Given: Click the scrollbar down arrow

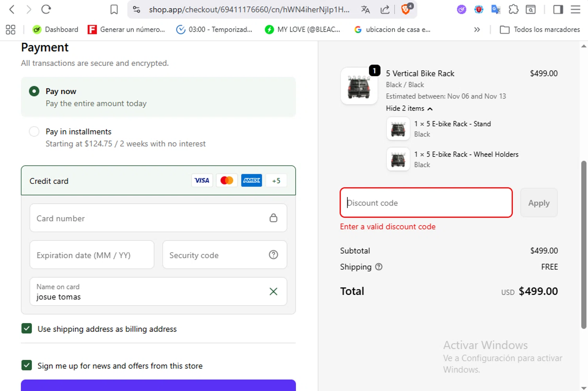Looking at the screenshot, I should coord(584,388).
